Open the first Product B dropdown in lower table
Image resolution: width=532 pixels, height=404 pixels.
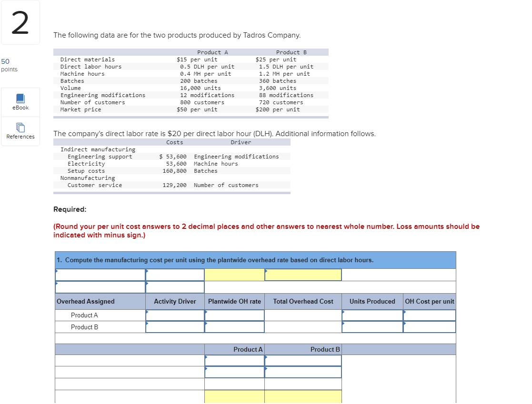pyautogui.click(x=303, y=360)
